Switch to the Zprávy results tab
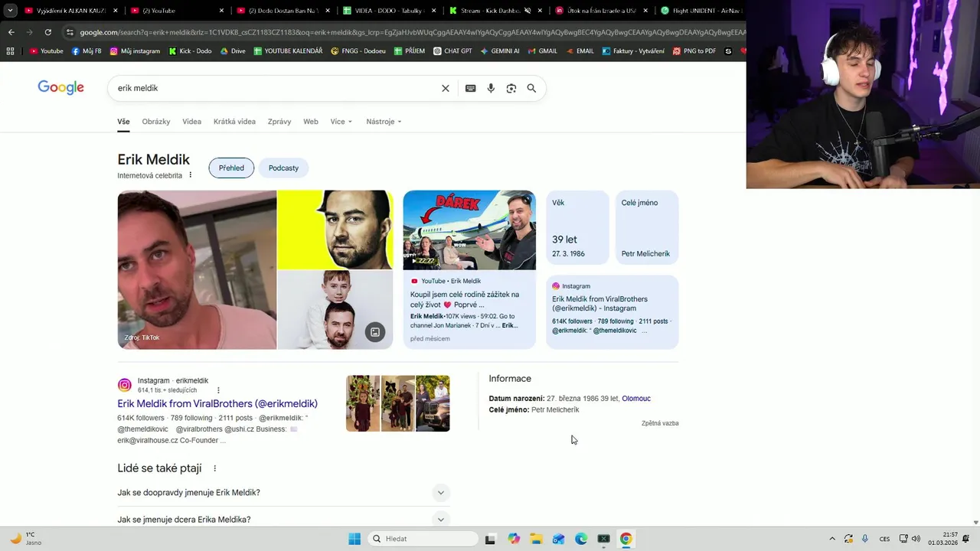980x551 pixels. click(x=279, y=122)
